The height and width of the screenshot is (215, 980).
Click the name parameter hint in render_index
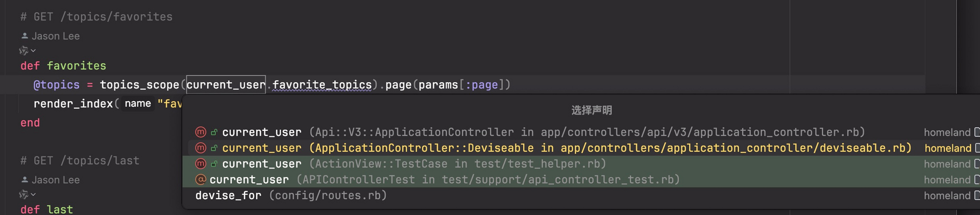click(138, 104)
